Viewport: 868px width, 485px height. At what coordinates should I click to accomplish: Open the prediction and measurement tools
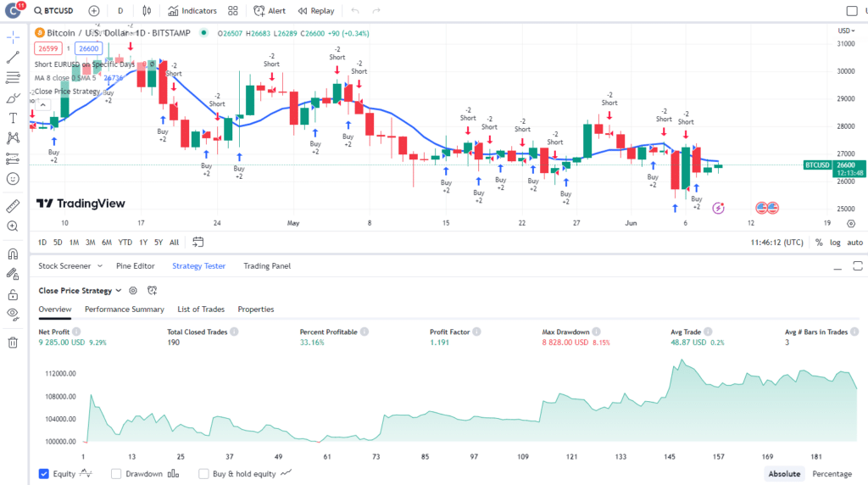click(14, 159)
